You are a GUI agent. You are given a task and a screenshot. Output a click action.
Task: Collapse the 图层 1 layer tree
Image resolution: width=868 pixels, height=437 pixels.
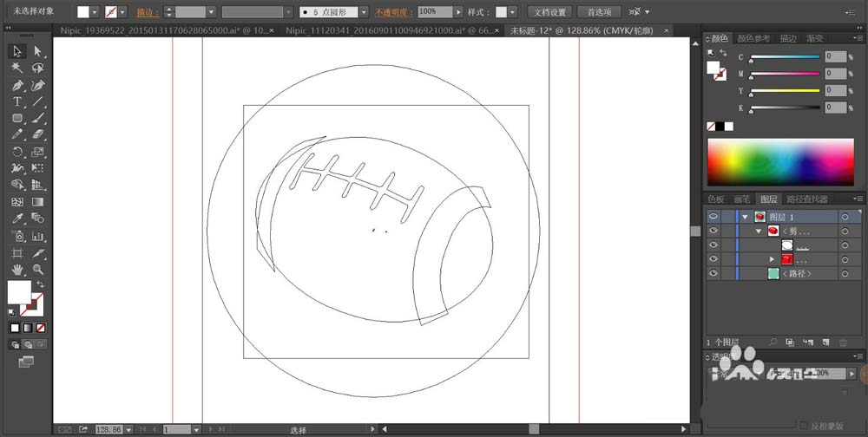[x=745, y=217]
